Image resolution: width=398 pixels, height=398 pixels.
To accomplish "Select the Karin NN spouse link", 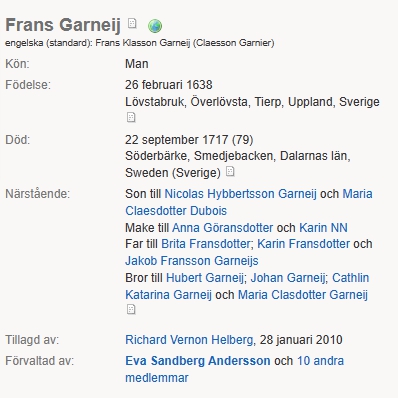I will [323, 228].
